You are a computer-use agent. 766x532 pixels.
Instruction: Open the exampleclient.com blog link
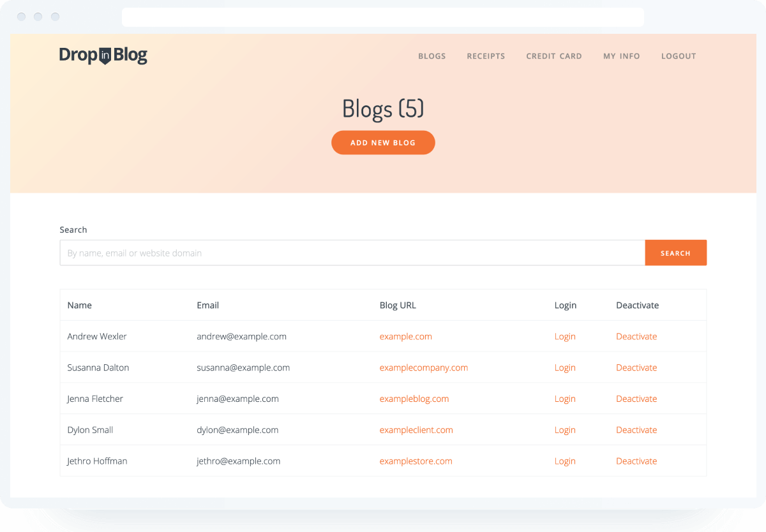pos(416,431)
